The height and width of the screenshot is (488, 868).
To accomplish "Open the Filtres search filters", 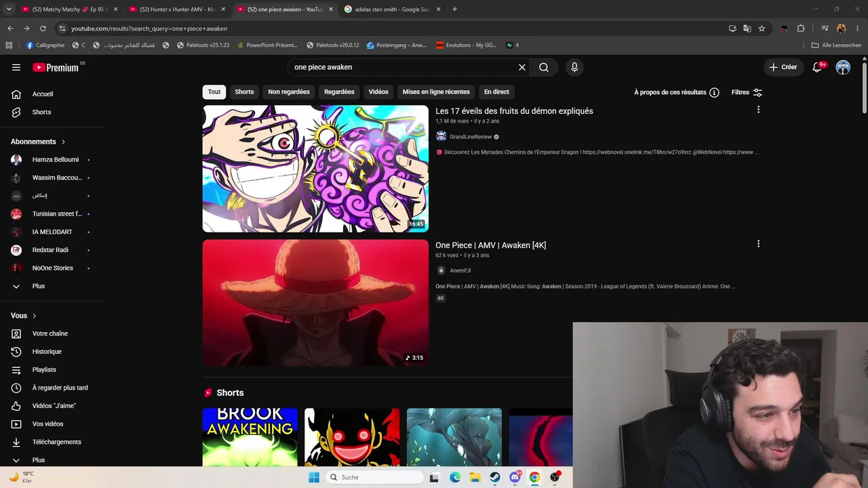I will click(747, 92).
